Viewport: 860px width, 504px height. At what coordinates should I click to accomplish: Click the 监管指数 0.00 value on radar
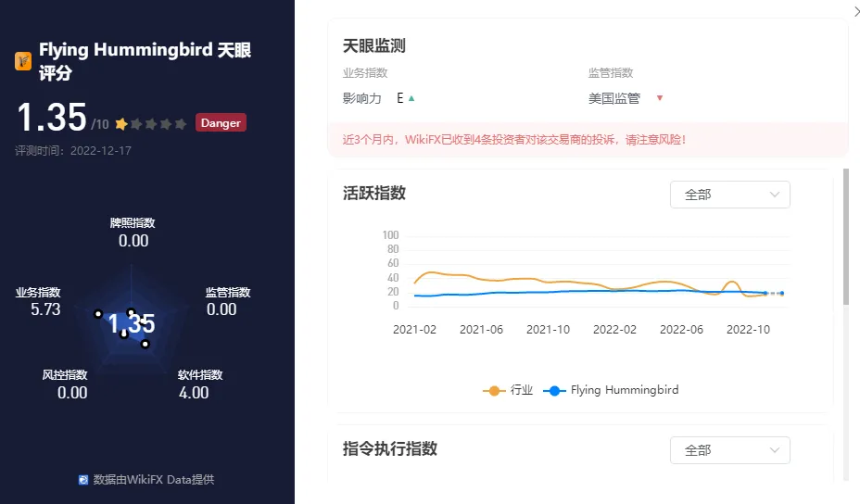(221, 309)
